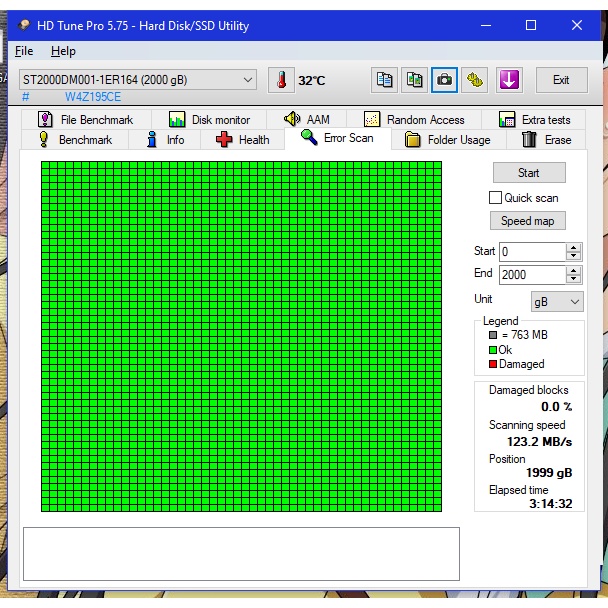Open the options wrench icon

tap(475, 80)
